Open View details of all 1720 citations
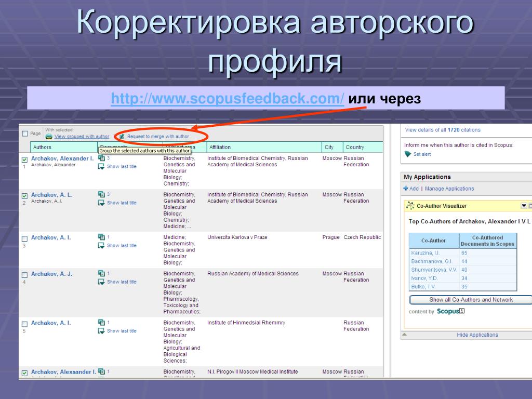The width and height of the screenshot is (532, 399). (443, 130)
